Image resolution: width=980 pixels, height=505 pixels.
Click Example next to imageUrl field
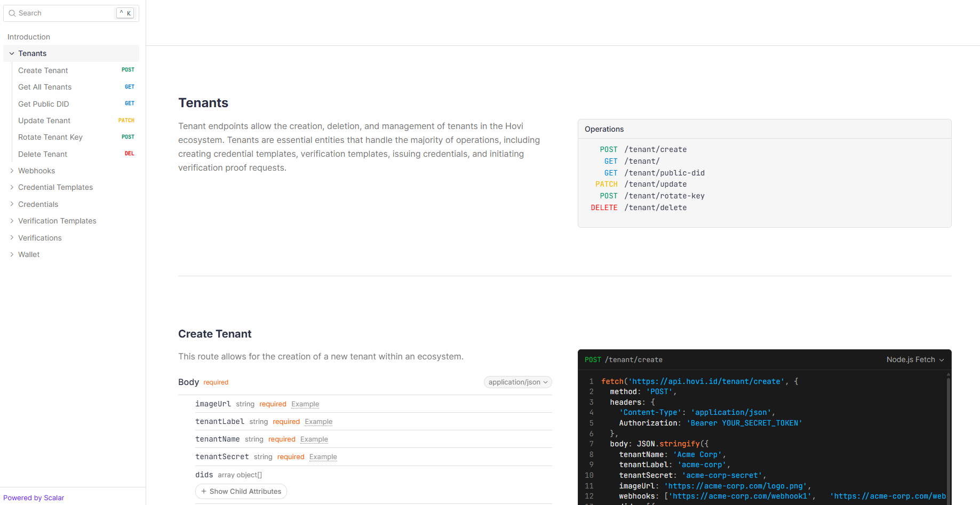pyautogui.click(x=305, y=404)
